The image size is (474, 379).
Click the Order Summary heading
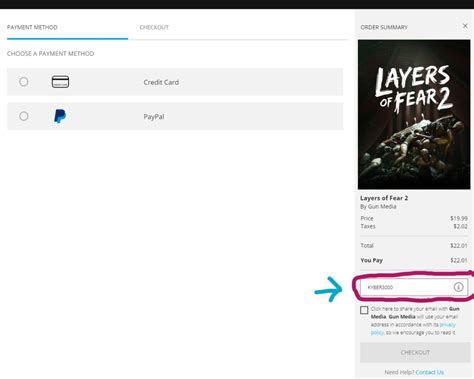click(384, 27)
